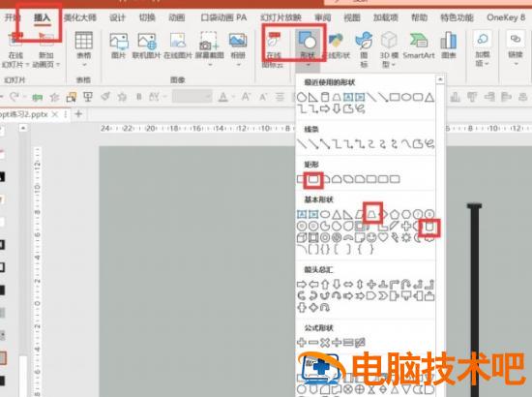Open the 设计 design tab
Screen dimensions: 532x397
pyautogui.click(x=117, y=17)
